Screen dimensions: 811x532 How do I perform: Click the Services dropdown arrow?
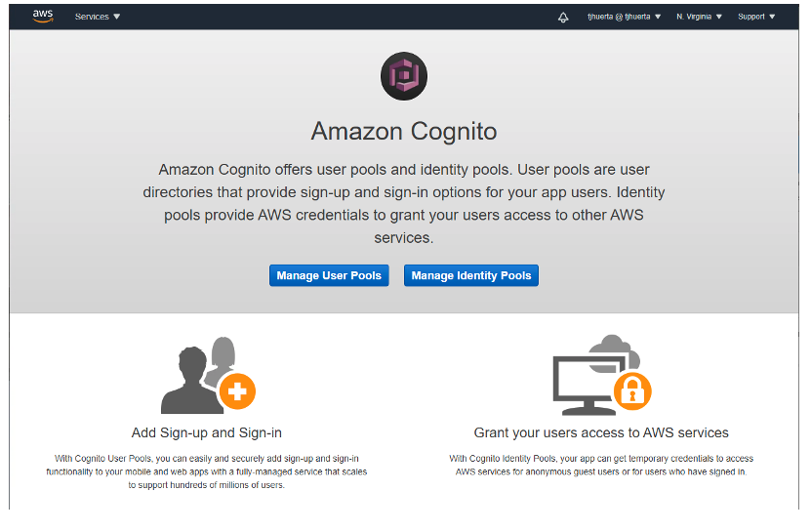(x=117, y=17)
